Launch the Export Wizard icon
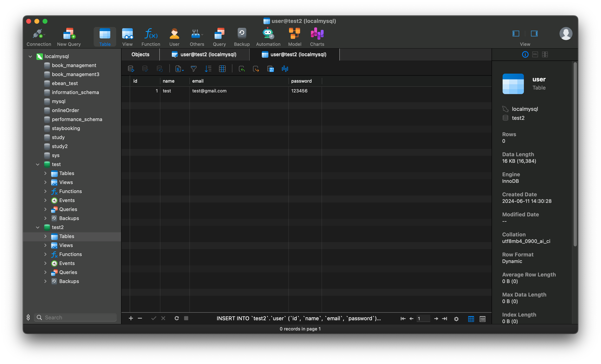601x364 pixels. (256, 69)
